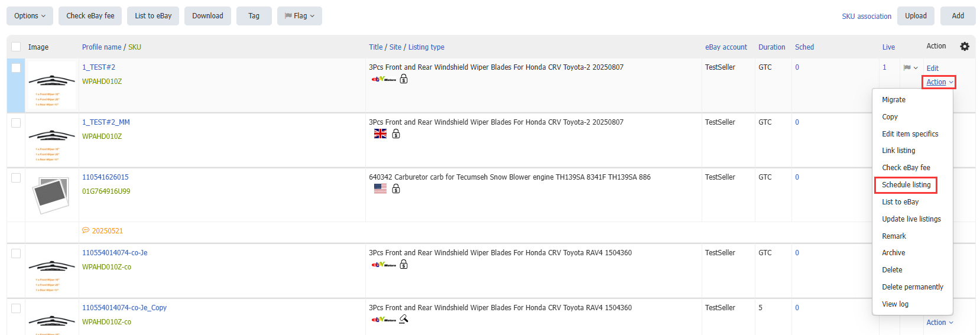Screen dimensions: 980x335
Task: Choose Schedule listing from the action menu
Action: (906, 185)
